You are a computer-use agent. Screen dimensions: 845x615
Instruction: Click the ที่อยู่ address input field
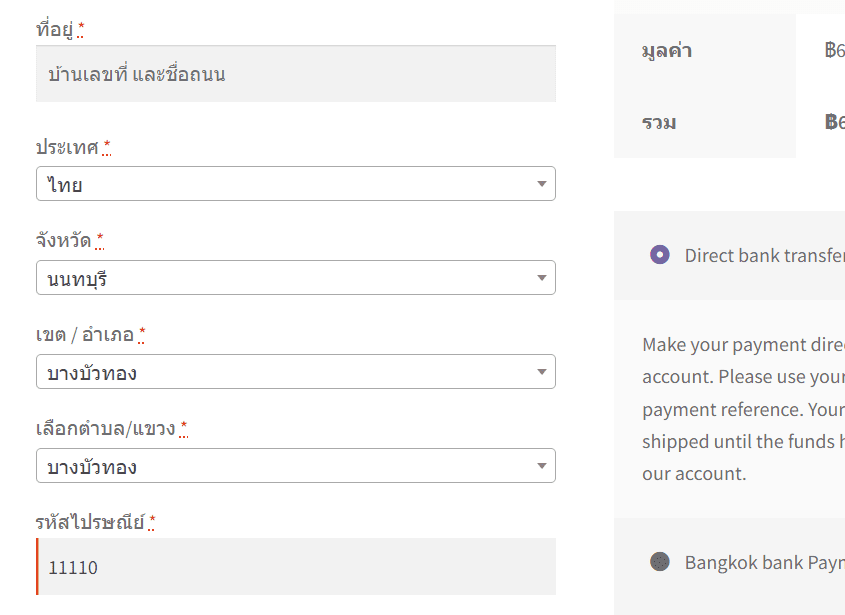(295, 74)
